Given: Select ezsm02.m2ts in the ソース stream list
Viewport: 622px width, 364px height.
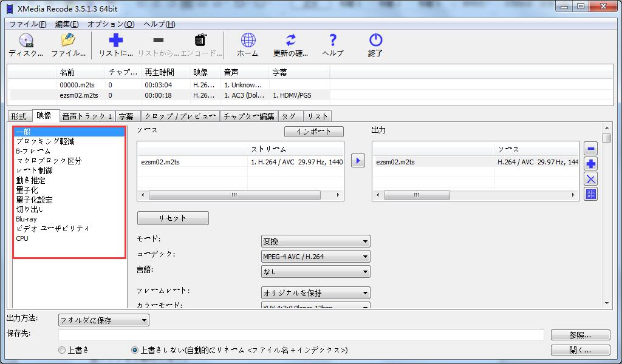Looking at the screenshot, I should pos(241,161).
